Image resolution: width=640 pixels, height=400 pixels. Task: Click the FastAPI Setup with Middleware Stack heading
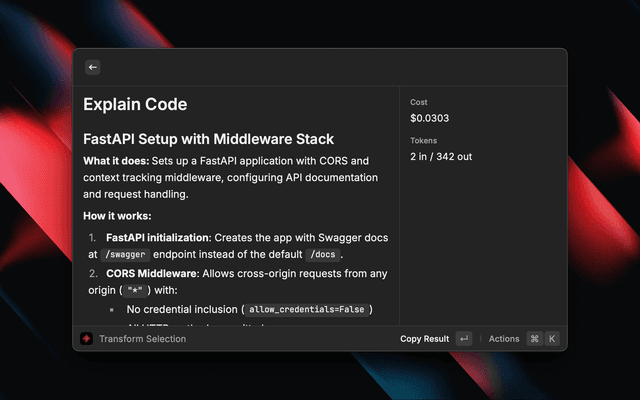pyautogui.click(x=208, y=139)
